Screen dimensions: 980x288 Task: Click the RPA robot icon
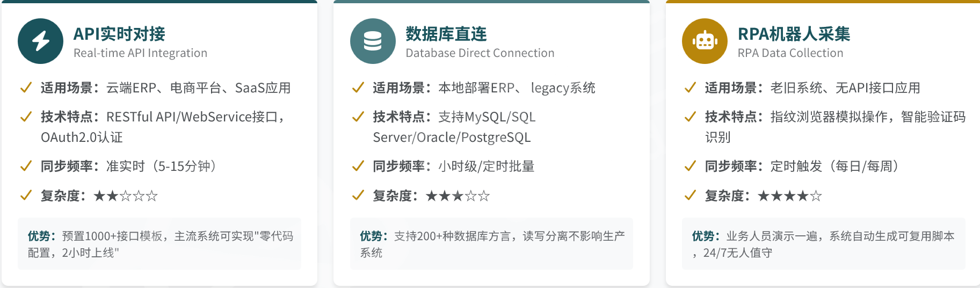[705, 41]
